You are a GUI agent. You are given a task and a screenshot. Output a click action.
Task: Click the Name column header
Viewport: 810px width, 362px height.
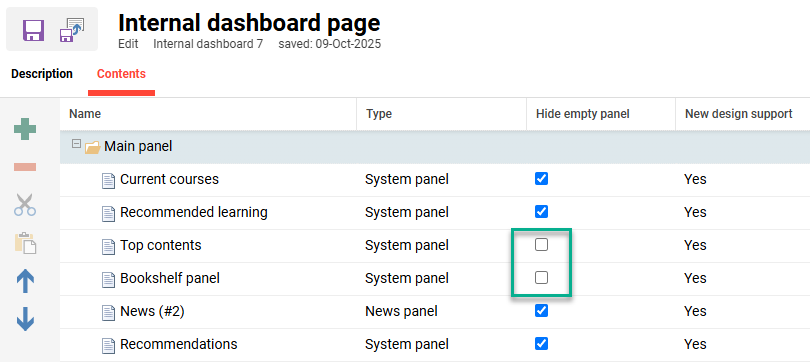tap(208, 114)
